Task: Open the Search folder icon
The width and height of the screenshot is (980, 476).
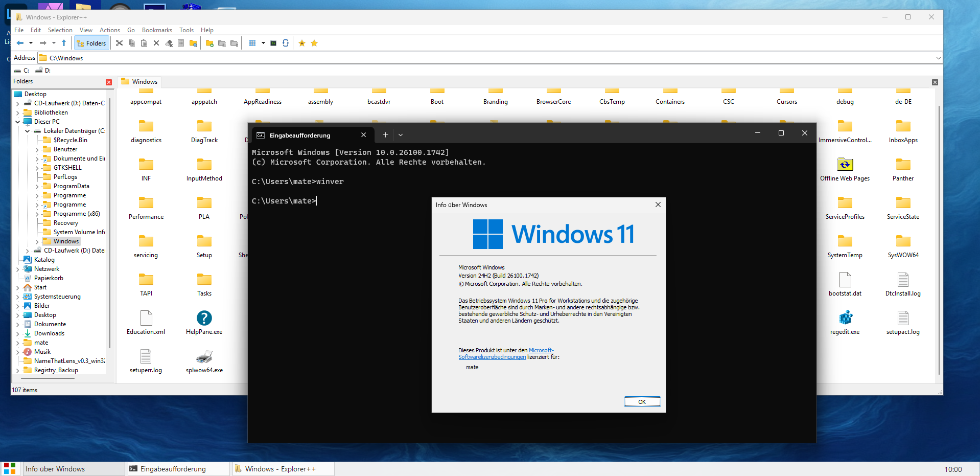Action: pyautogui.click(x=193, y=43)
